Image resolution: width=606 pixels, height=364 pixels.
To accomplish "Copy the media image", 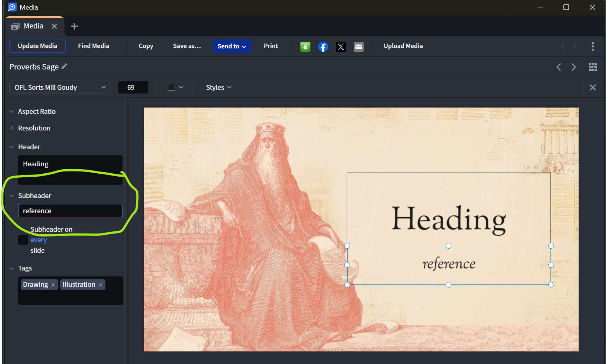I will tap(146, 46).
